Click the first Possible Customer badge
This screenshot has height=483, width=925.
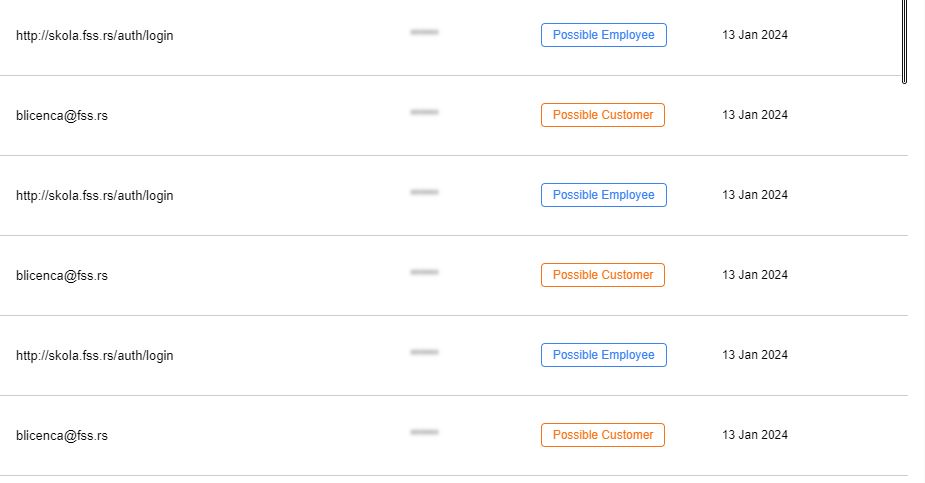coord(602,115)
